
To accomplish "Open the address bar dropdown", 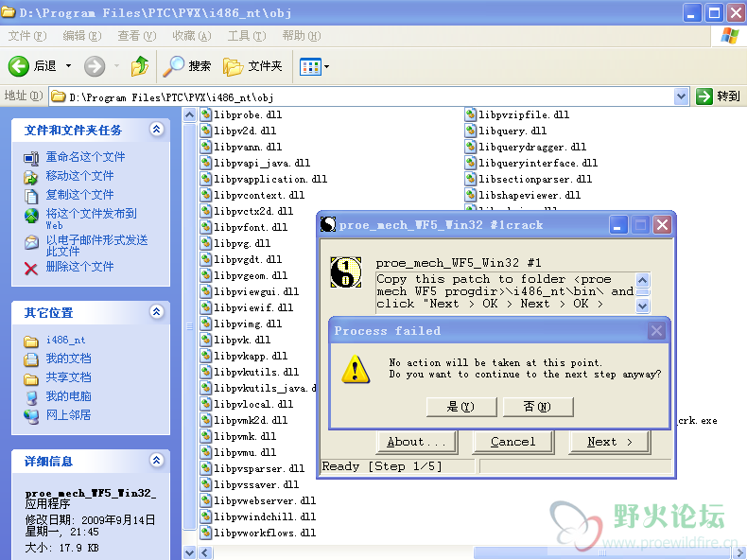I will [682, 96].
